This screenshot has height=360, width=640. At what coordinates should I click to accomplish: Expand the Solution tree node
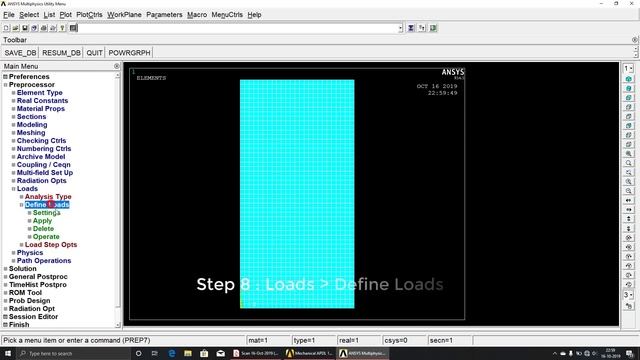5,269
